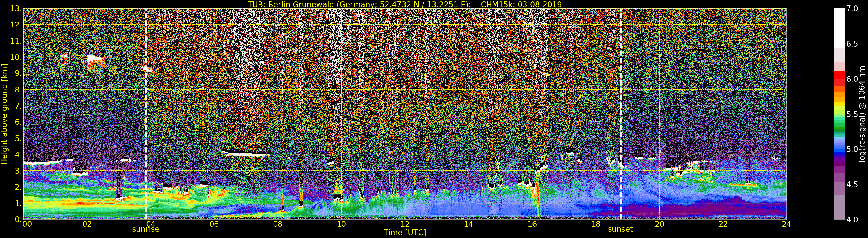Click the 5.5 tick label on the colorbar
The height and width of the screenshot is (238, 868).
pos(852,114)
